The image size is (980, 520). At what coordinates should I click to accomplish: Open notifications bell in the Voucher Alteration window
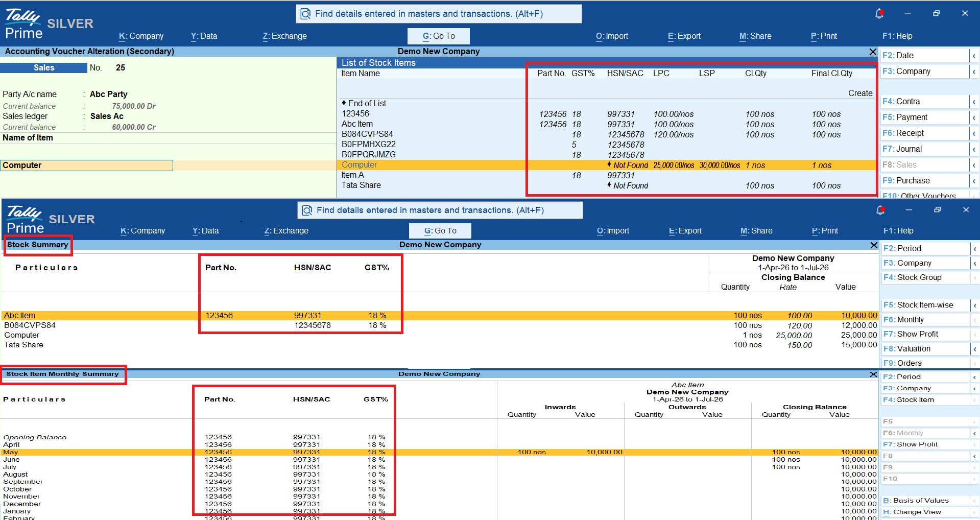879,13
